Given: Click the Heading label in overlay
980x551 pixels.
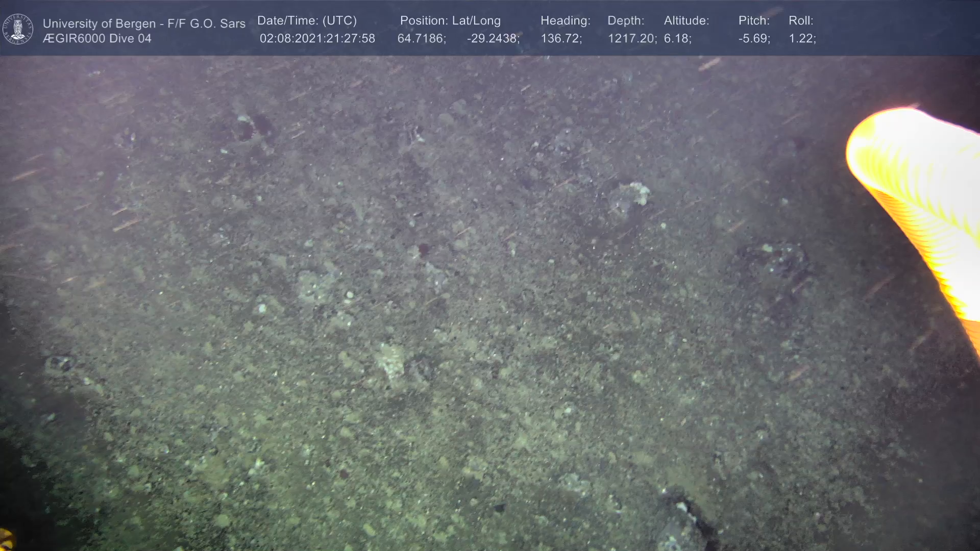Looking at the screenshot, I should (x=565, y=21).
